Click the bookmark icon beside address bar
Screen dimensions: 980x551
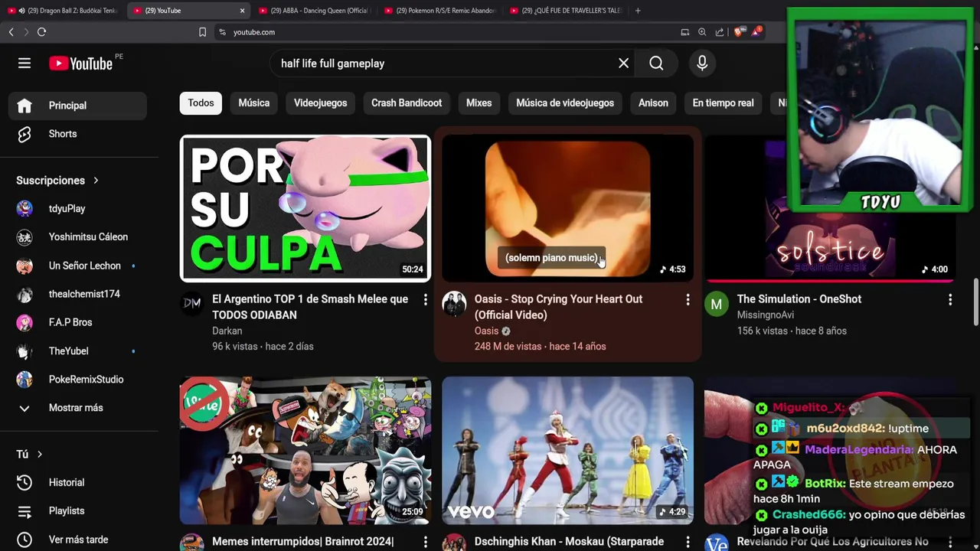pyautogui.click(x=202, y=32)
